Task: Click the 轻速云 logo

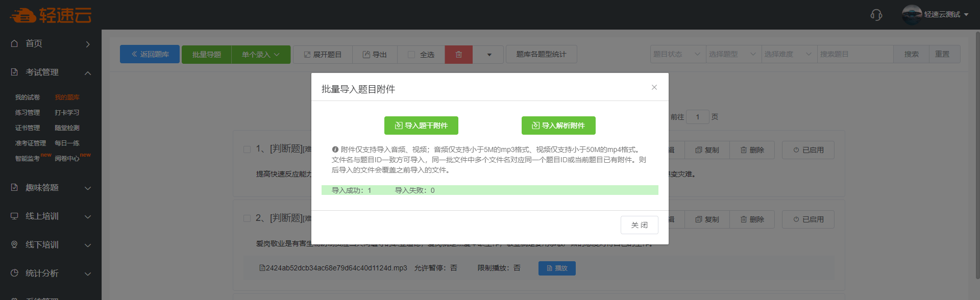Action: coord(51,15)
